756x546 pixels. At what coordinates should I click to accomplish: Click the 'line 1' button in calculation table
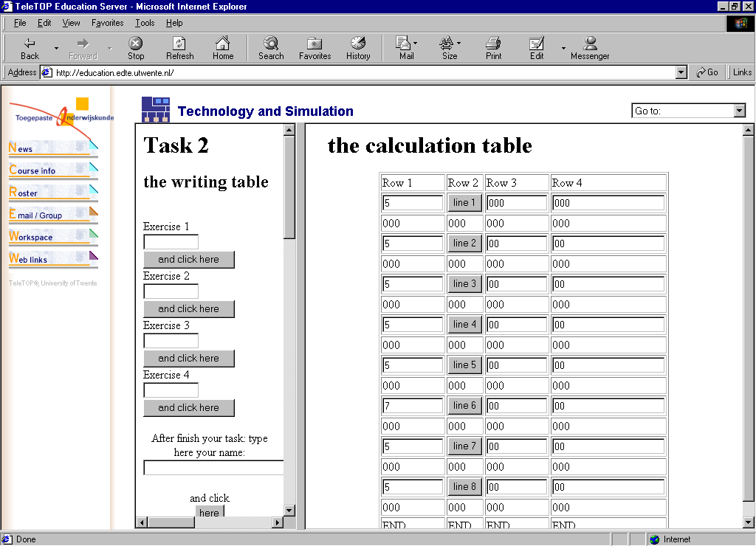(x=464, y=202)
